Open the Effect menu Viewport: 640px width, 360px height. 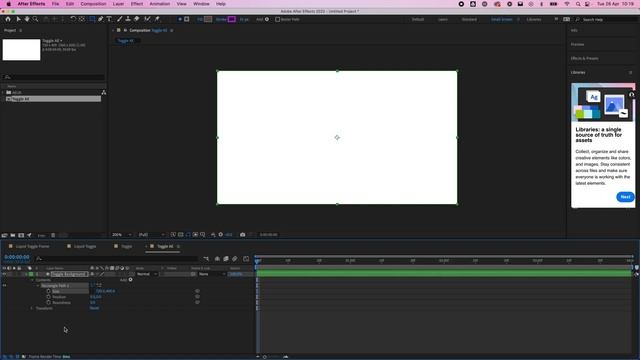click(x=137, y=4)
